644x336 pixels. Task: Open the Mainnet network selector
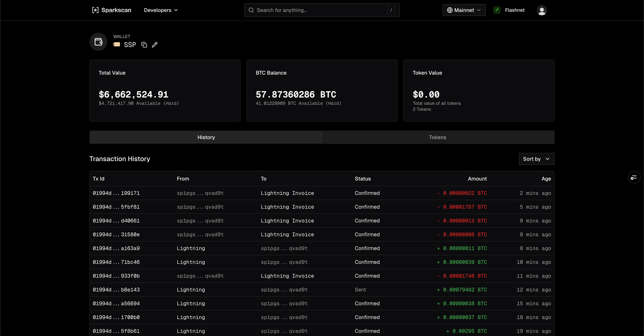tap(464, 10)
